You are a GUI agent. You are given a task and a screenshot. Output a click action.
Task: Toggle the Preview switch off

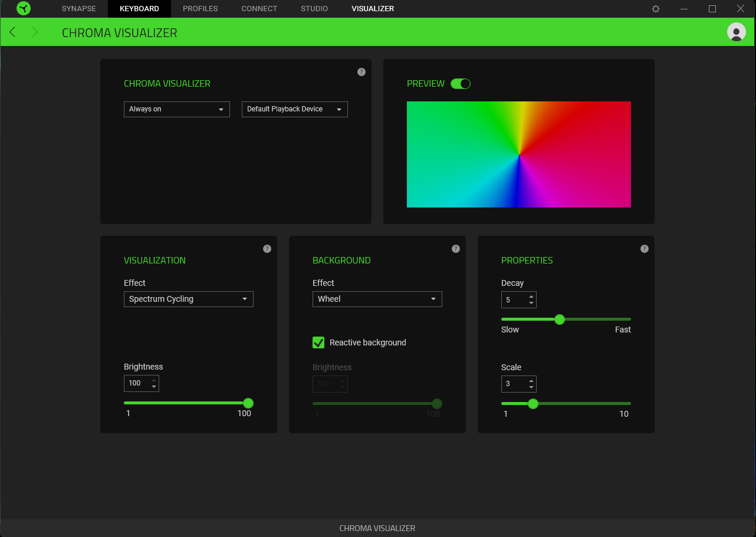click(461, 84)
